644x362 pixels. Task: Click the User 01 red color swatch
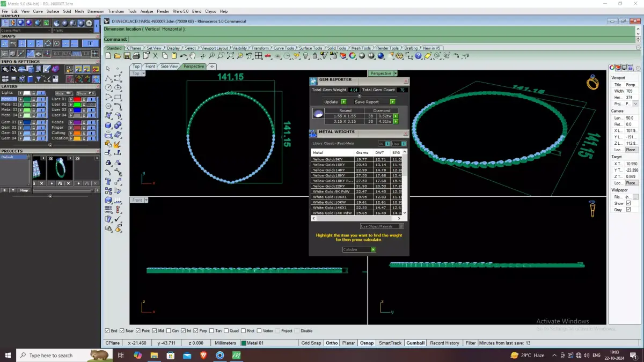click(x=77, y=99)
